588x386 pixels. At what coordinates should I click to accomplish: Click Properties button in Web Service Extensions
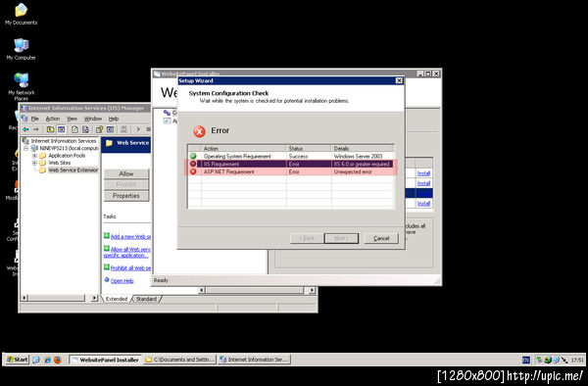click(126, 196)
